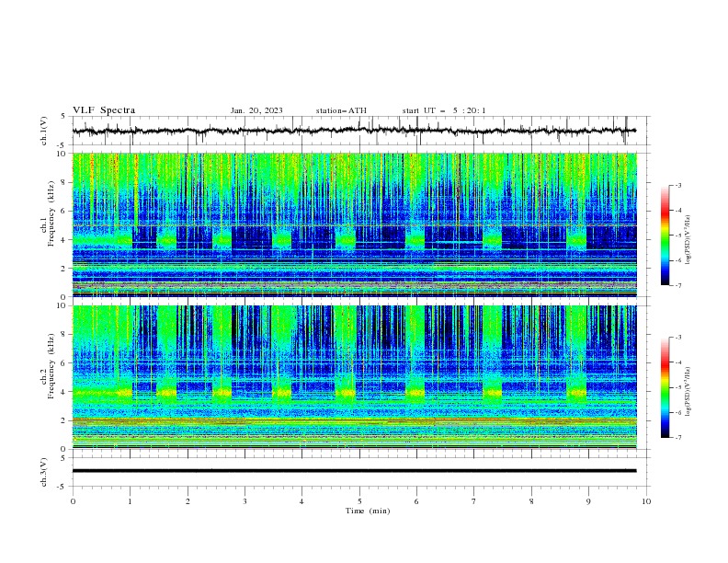Image resolution: width=728 pixels, height=563 pixels.
Task: Click the ch.2 colorbar "log(PSD)(V²/Hz)" label
Action: point(688,391)
